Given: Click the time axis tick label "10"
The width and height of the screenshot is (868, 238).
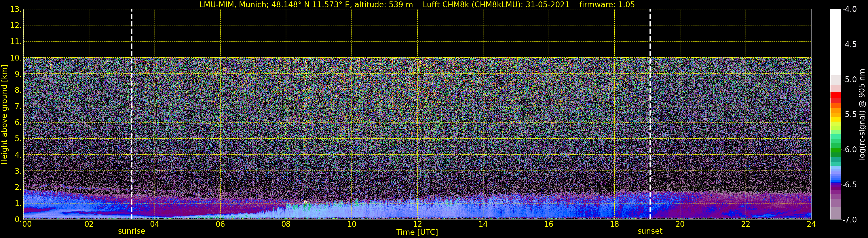Looking at the screenshot, I should click(352, 224).
